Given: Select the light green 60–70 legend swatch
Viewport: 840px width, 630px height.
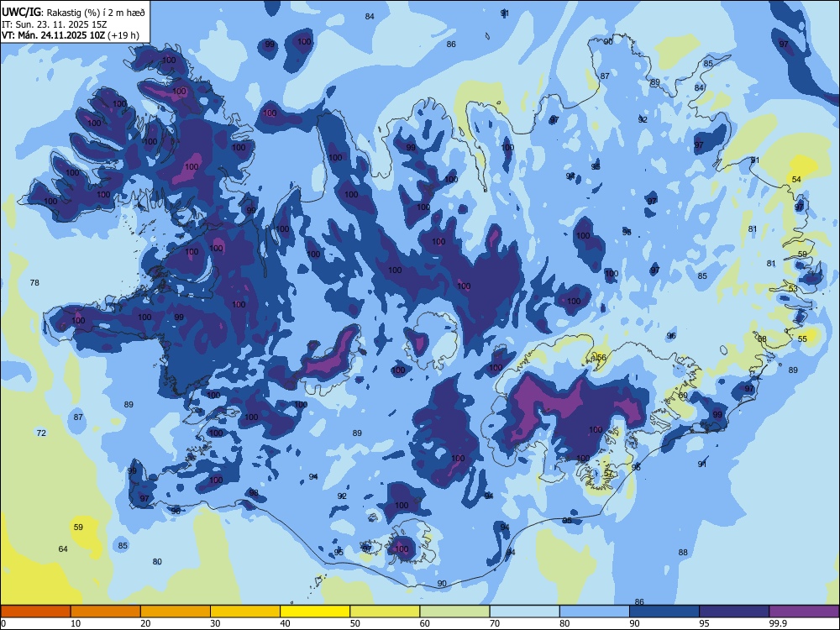Looking at the screenshot, I should pyautogui.click(x=454, y=612).
